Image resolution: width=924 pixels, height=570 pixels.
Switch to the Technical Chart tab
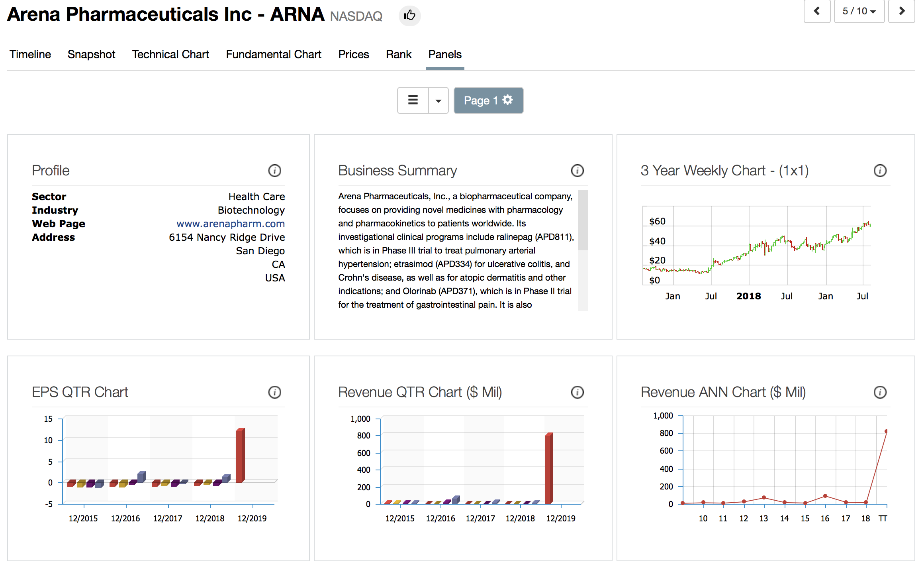pyautogui.click(x=170, y=54)
